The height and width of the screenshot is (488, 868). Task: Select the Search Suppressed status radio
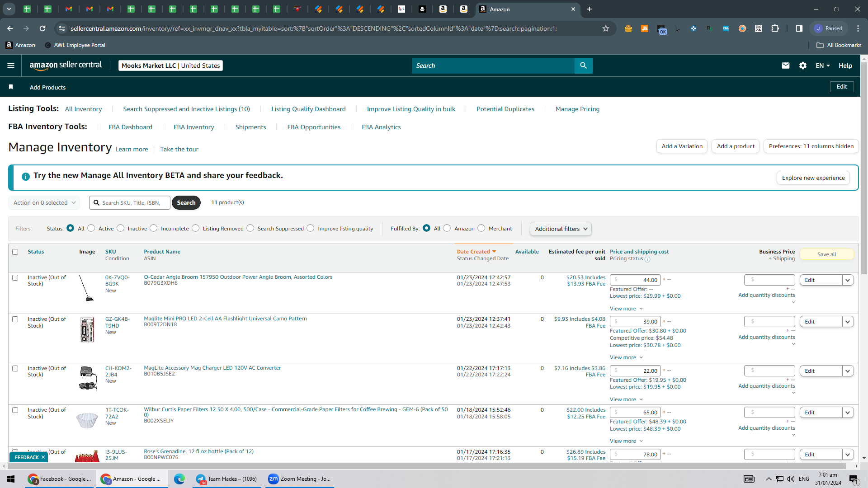250,228
